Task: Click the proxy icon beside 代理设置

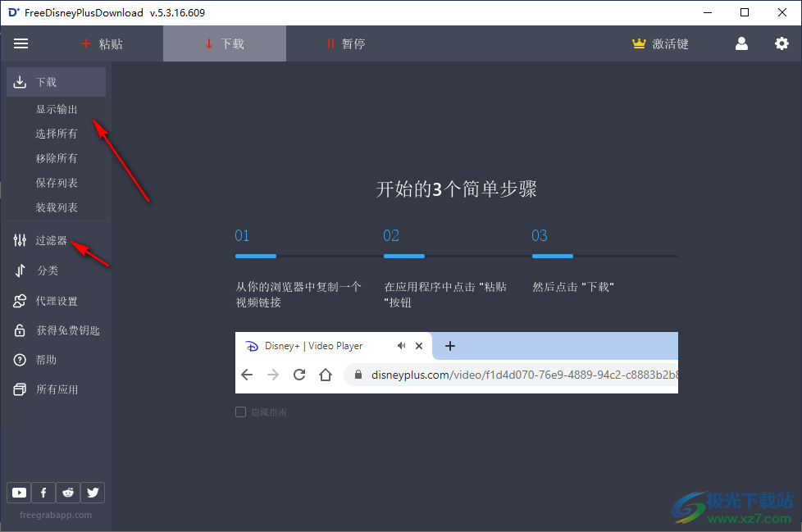Action: pyautogui.click(x=20, y=301)
